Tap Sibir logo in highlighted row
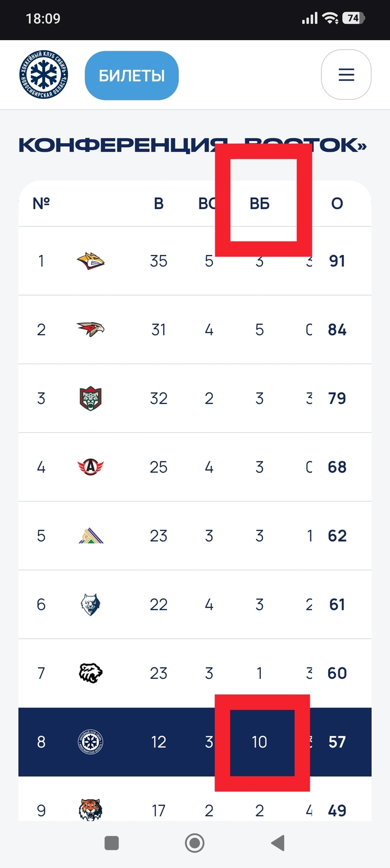390x868 pixels. click(x=91, y=742)
